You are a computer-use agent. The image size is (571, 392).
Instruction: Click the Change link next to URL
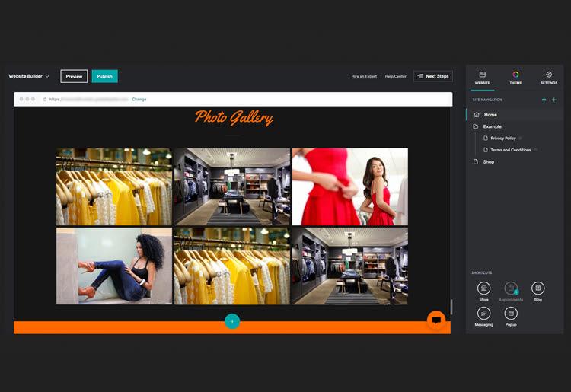pyautogui.click(x=139, y=99)
